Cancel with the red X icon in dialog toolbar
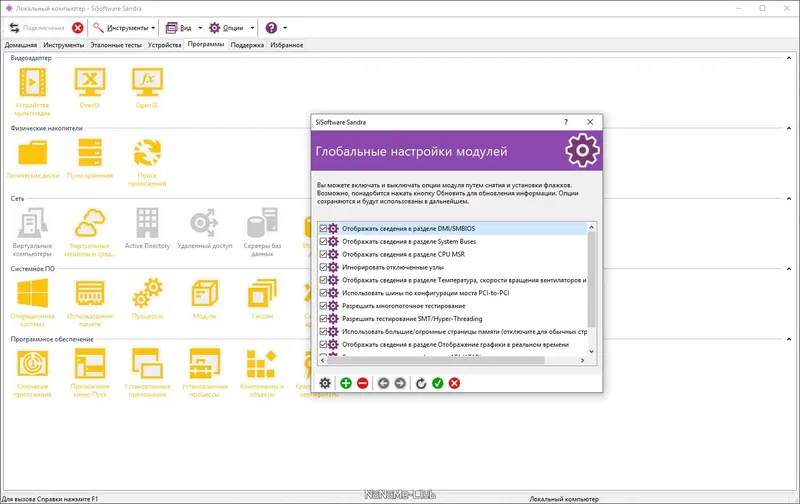Viewport: 800px width, 504px height. point(455,383)
